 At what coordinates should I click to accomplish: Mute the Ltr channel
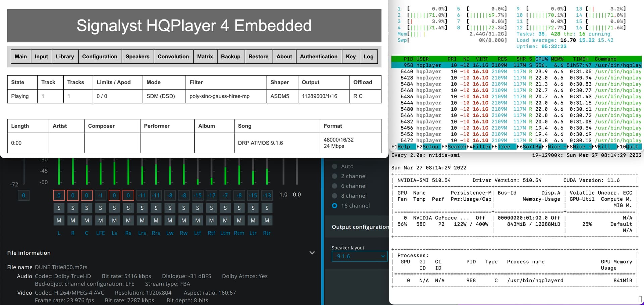253,220
